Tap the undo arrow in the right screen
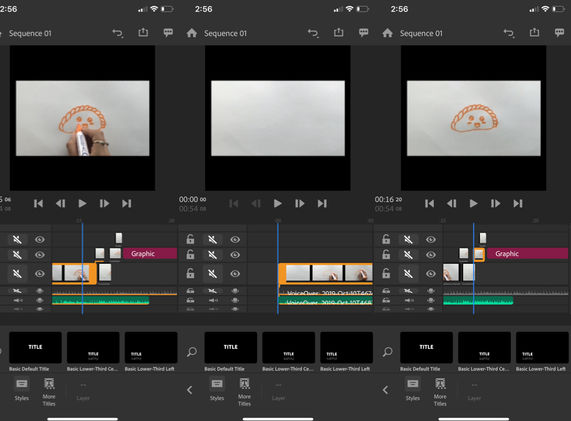 (509, 34)
